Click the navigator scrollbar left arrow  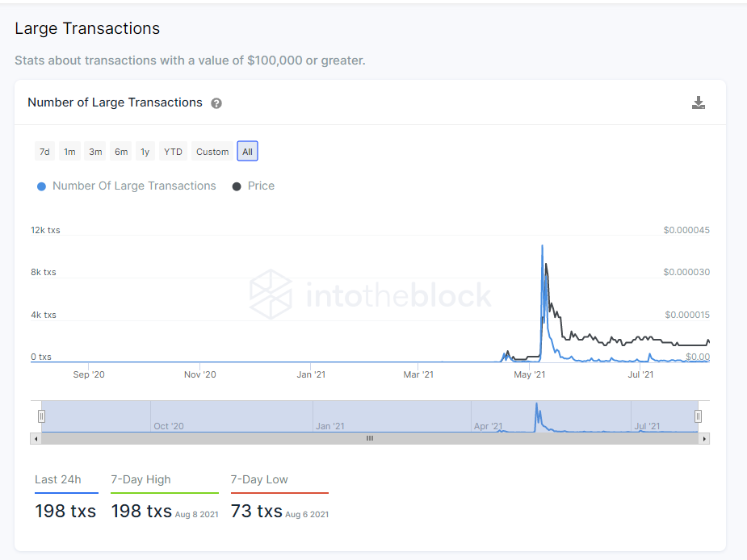[x=36, y=438]
